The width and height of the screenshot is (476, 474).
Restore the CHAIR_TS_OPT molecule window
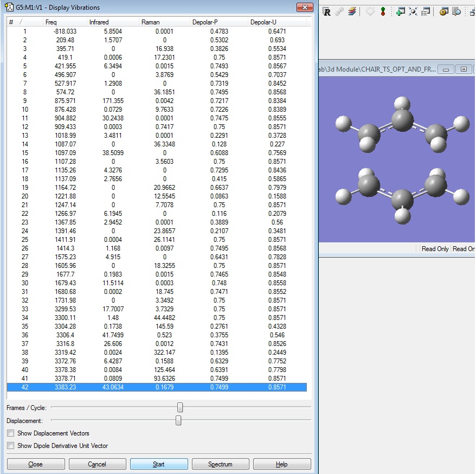(x=464, y=69)
